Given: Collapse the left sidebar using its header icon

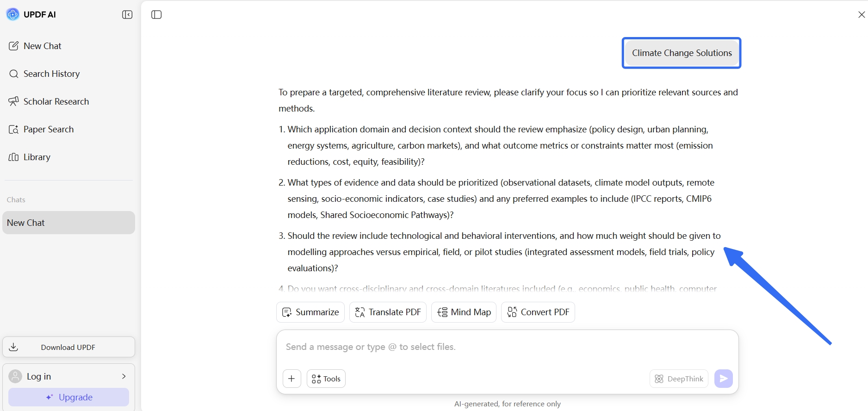Looking at the screenshot, I should pos(127,15).
